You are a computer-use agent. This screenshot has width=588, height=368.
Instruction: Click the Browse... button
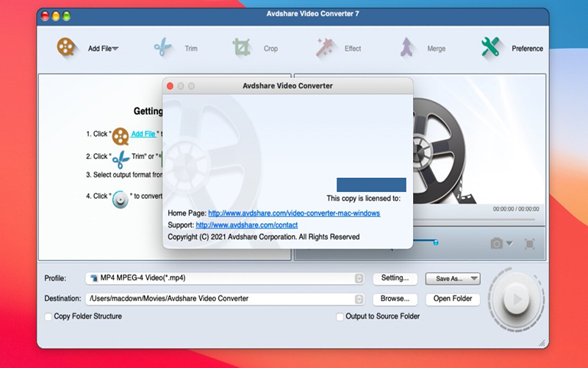(x=395, y=299)
